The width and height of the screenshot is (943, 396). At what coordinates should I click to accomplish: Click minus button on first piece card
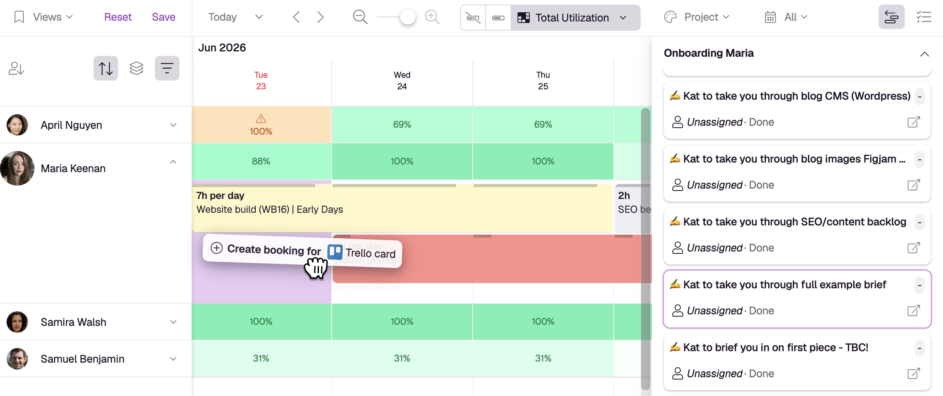(x=920, y=347)
